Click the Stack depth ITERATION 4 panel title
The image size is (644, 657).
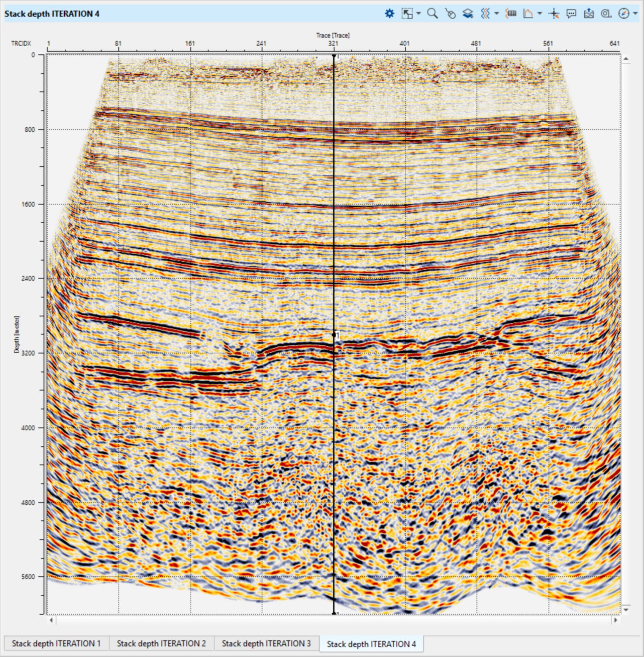52,14
